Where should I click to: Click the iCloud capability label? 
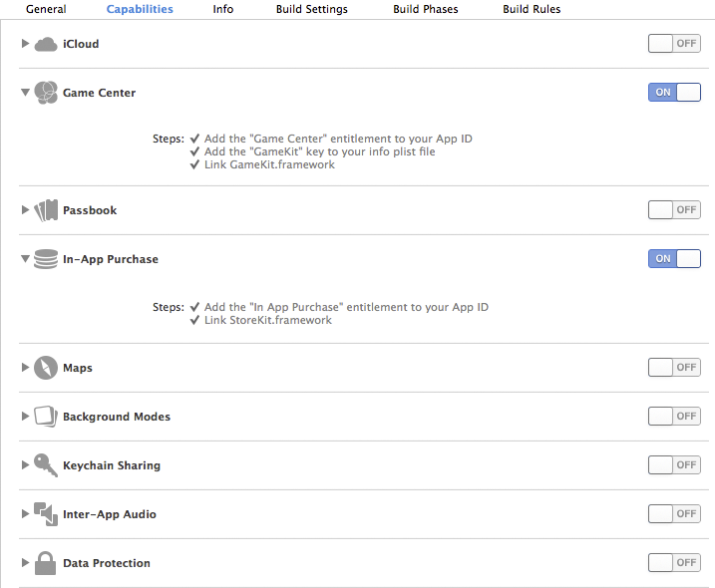tap(81, 44)
